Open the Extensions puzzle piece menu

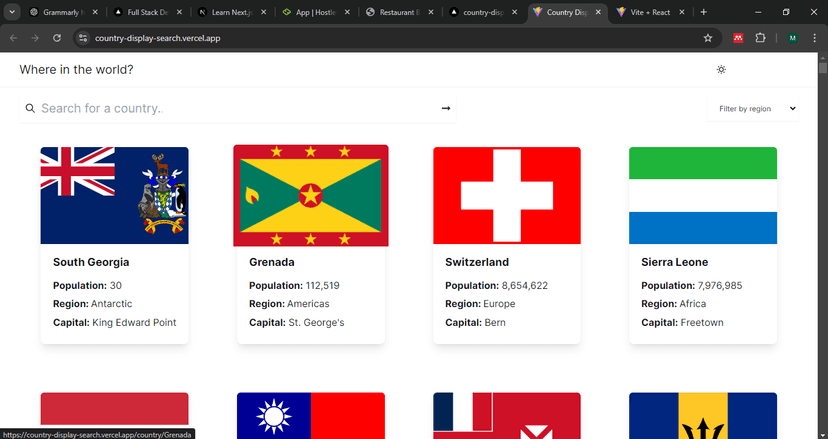coord(760,38)
